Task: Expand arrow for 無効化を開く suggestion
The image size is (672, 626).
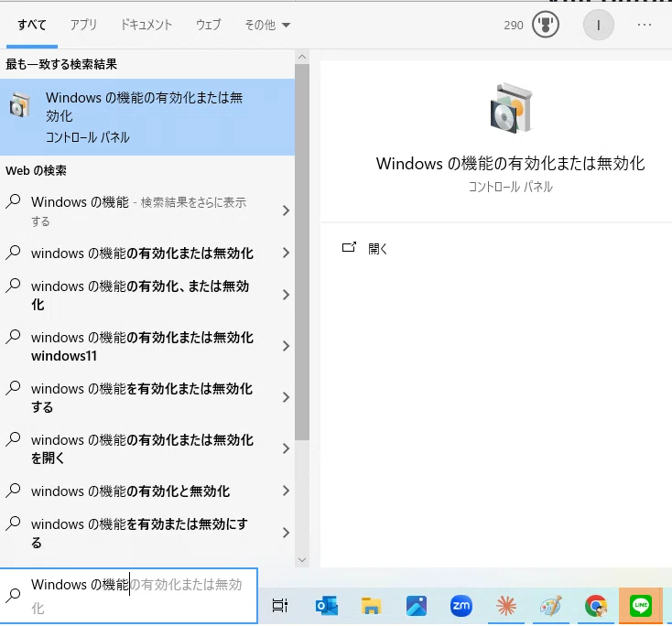Action: click(286, 448)
